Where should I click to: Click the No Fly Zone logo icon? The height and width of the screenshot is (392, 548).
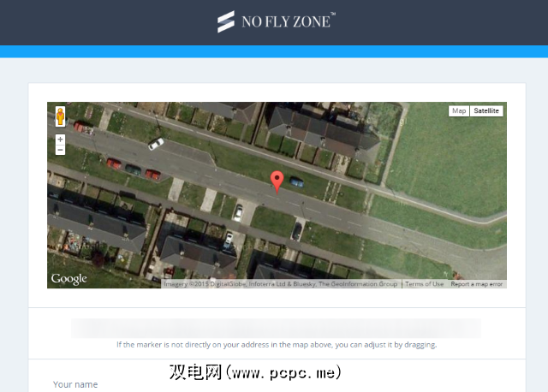pyautogui.click(x=226, y=21)
